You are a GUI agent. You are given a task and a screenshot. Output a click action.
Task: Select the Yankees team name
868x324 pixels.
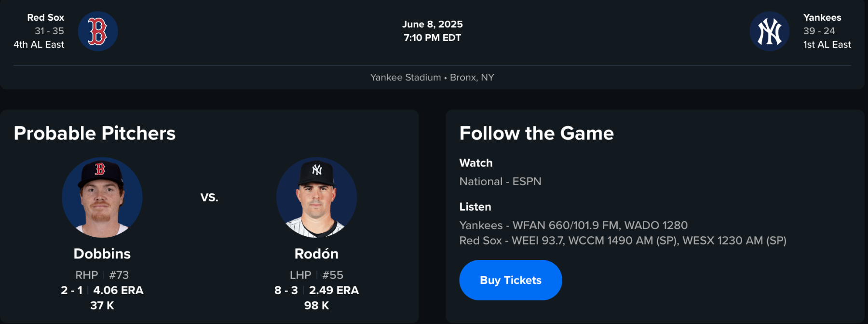[x=822, y=17]
